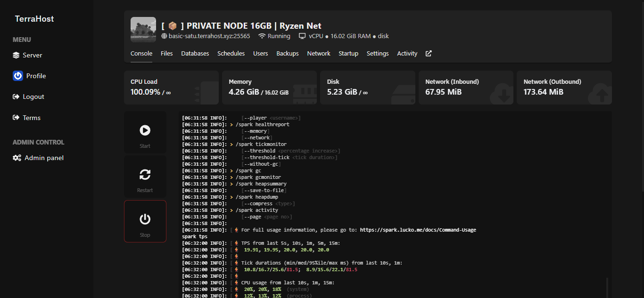Click the Terms sidebar icon
This screenshot has height=298, width=644.
tap(16, 118)
